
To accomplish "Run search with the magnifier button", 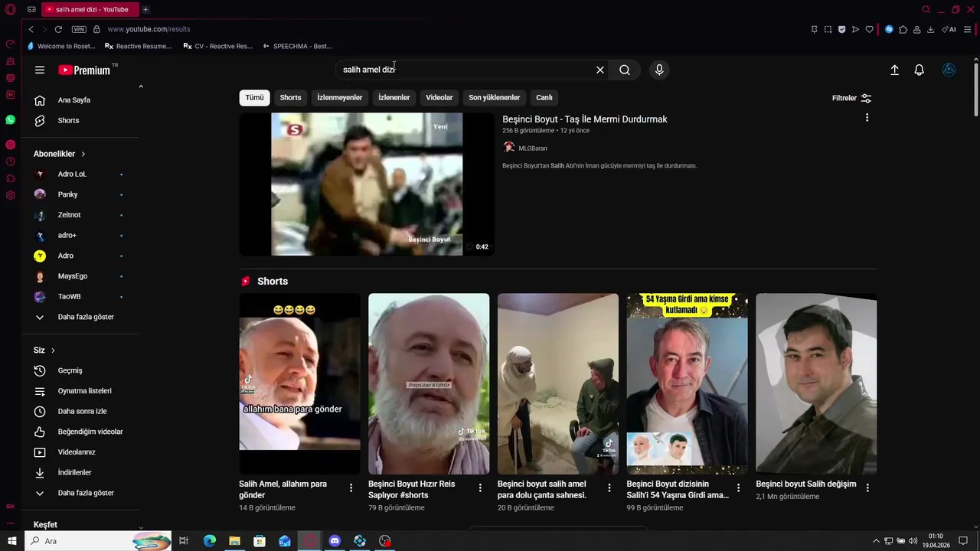I will tap(625, 70).
